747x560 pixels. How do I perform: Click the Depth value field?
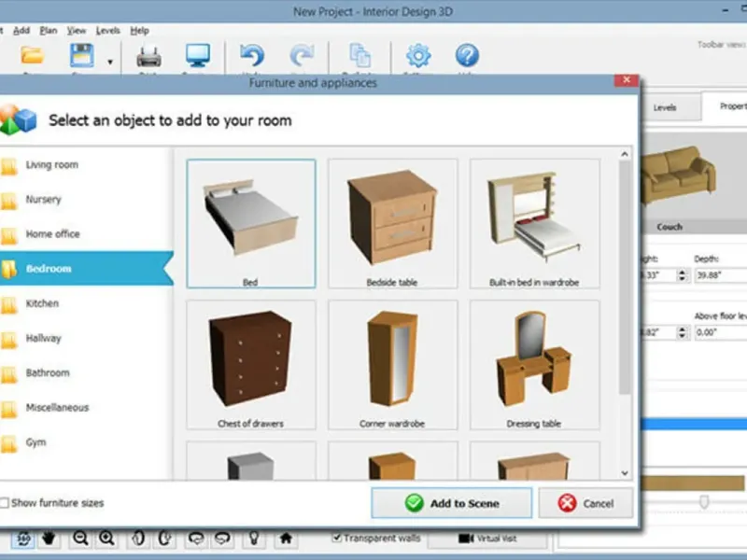pyautogui.click(x=720, y=275)
